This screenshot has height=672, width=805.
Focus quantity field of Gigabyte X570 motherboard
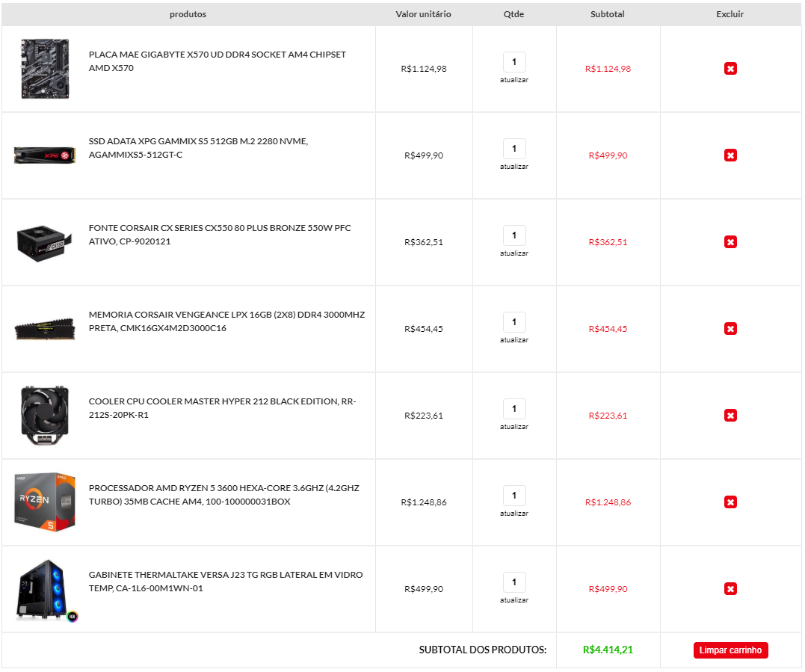pyautogui.click(x=514, y=62)
